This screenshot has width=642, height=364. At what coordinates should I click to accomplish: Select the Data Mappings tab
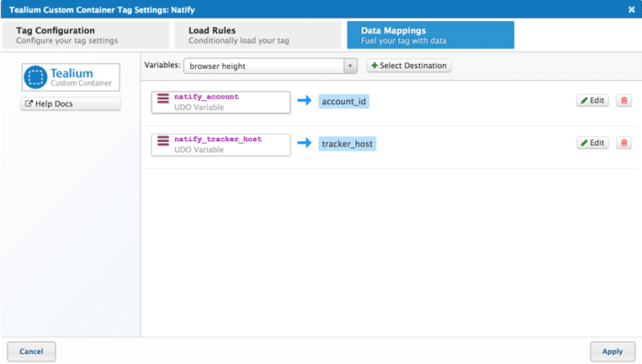pos(430,35)
